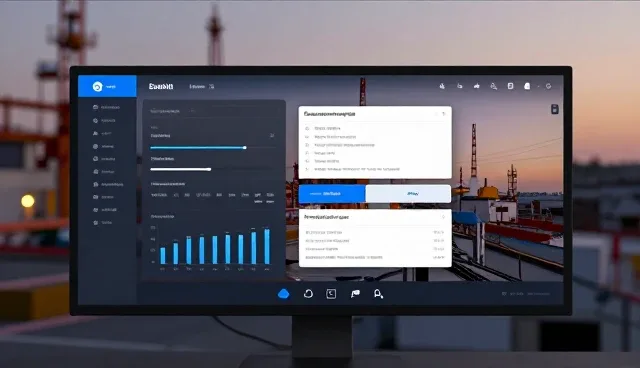Open the square terminal-style icon in the dock
The width and height of the screenshot is (640, 368).
(331, 294)
